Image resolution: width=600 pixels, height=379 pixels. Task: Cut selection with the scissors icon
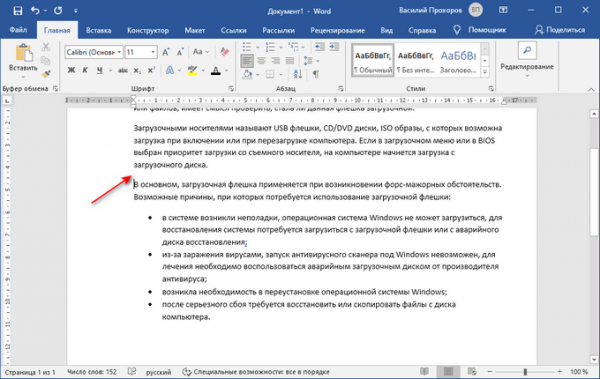[46, 47]
